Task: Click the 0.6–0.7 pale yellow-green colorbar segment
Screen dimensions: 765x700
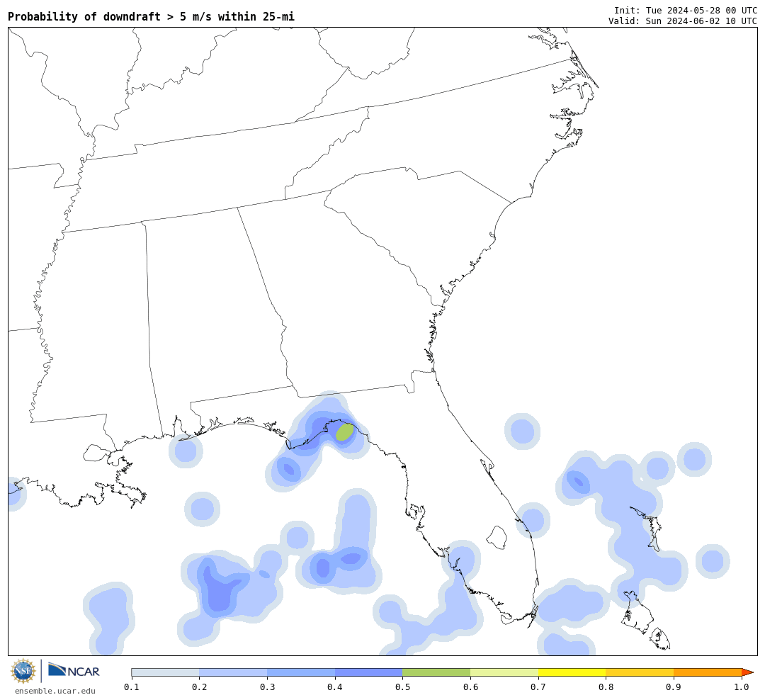Action: tap(504, 672)
